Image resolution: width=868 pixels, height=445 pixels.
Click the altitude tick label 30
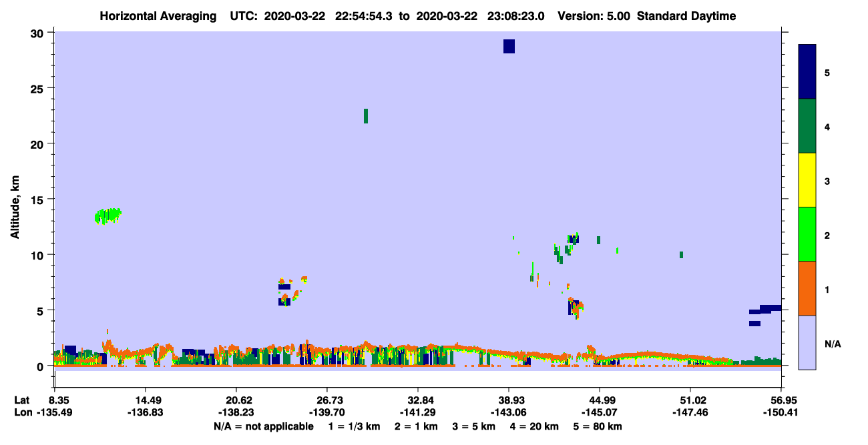[x=39, y=33]
